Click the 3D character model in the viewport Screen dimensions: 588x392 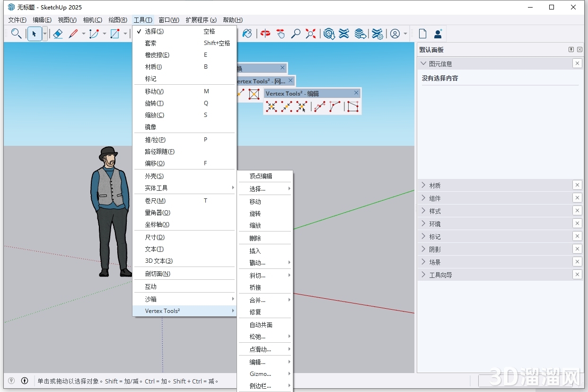pyautogui.click(x=110, y=213)
